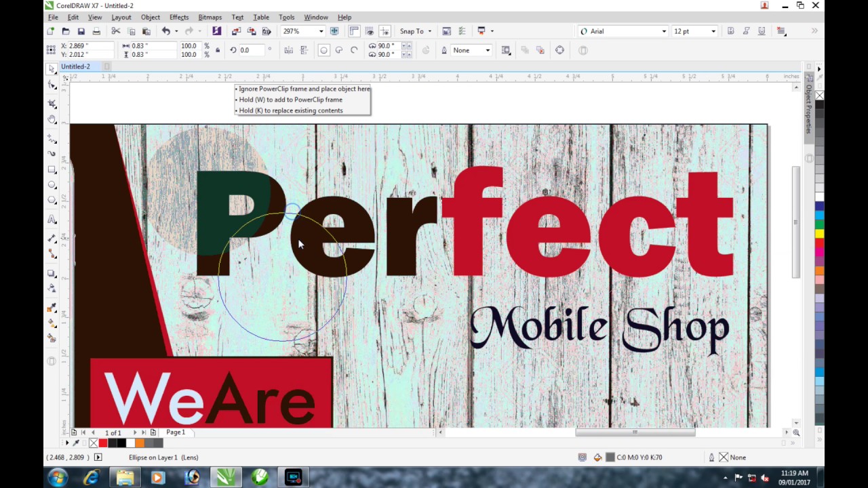Open Arial font list dropdown

point(664,31)
